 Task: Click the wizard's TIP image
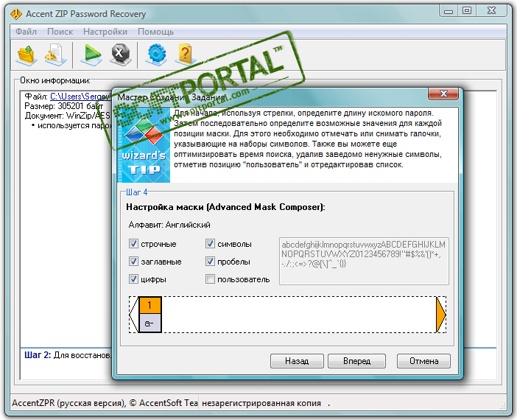(144, 145)
